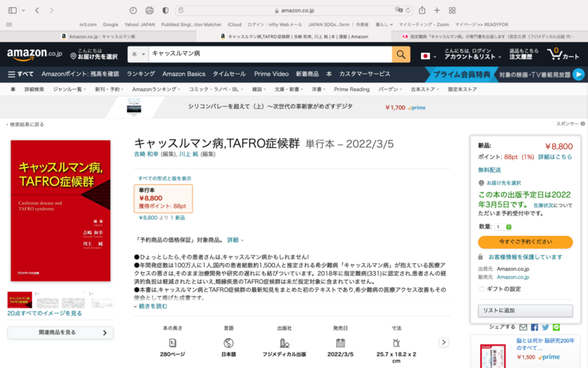Click the Safari sidebar toggle icon
Viewport: 588px width, 368px height.
click(x=14, y=10)
